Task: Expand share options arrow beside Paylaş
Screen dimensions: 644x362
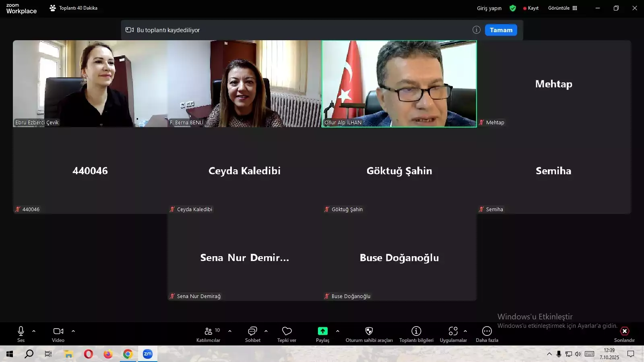Action: pos(338,331)
